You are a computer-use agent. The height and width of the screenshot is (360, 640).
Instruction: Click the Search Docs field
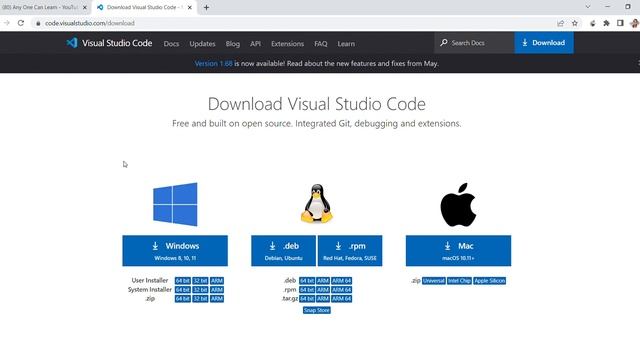[x=474, y=42]
